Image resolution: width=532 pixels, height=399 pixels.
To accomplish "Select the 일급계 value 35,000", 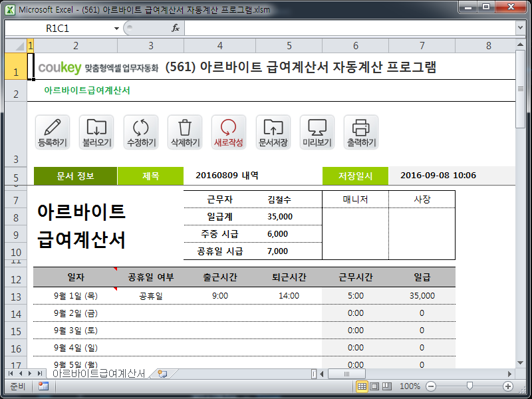I will click(x=280, y=217).
